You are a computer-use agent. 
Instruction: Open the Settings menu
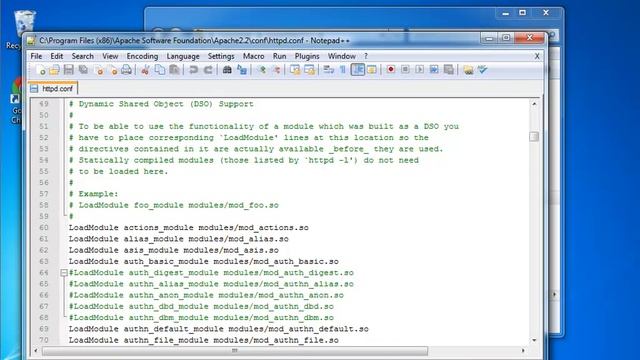click(x=221, y=56)
